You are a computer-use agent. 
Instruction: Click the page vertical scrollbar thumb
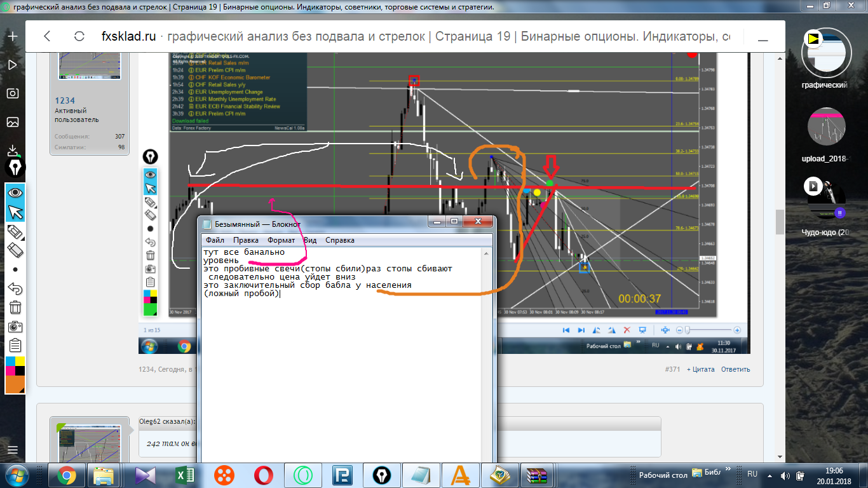point(779,222)
